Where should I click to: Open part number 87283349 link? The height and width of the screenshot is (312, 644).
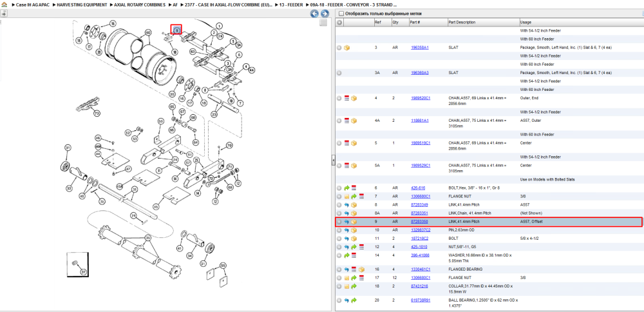(420, 205)
